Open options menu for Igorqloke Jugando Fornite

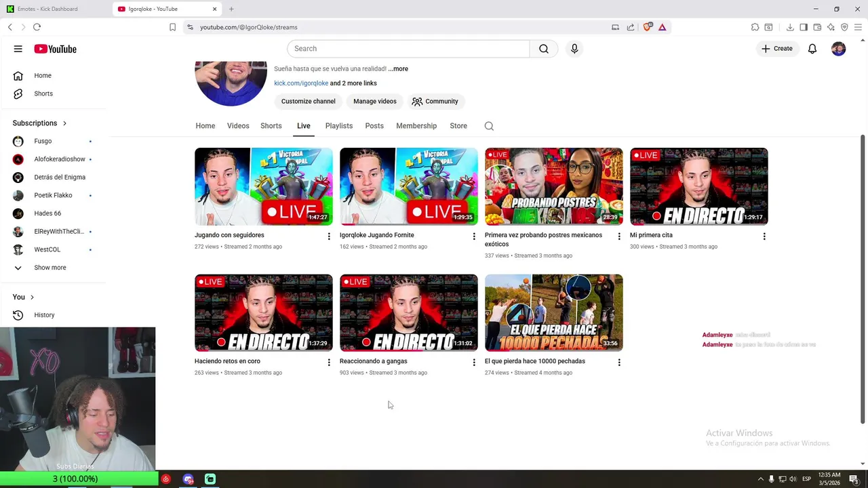tap(474, 237)
